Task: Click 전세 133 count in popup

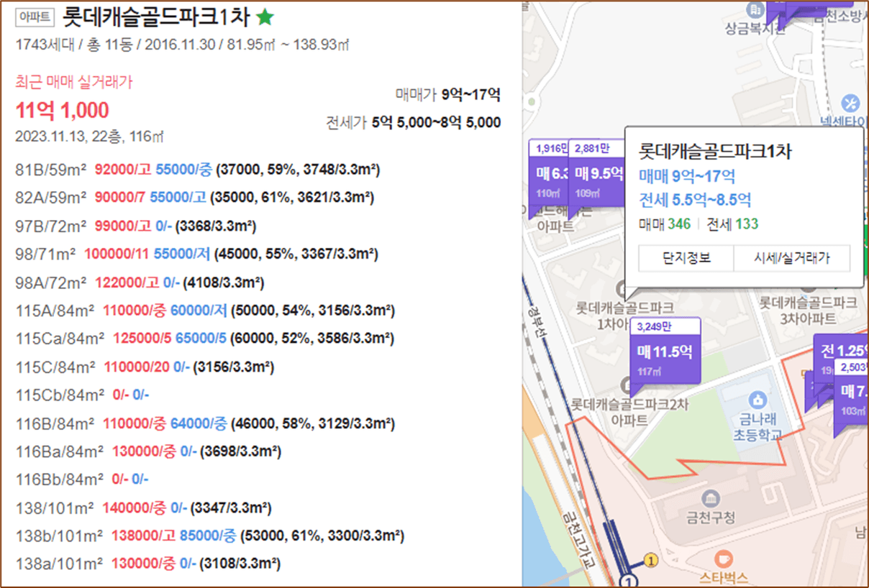Action: [732, 224]
